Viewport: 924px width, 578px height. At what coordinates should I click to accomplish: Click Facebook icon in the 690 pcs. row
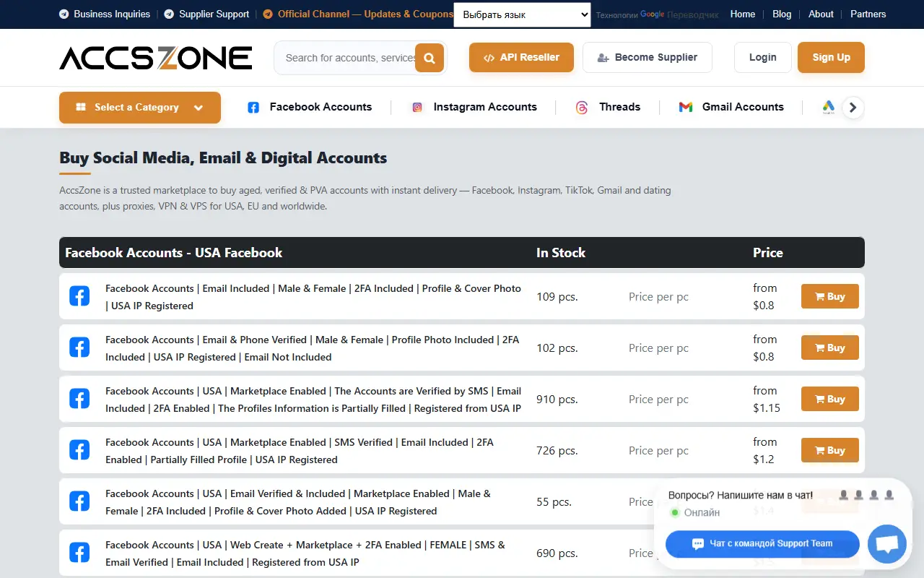click(x=79, y=553)
